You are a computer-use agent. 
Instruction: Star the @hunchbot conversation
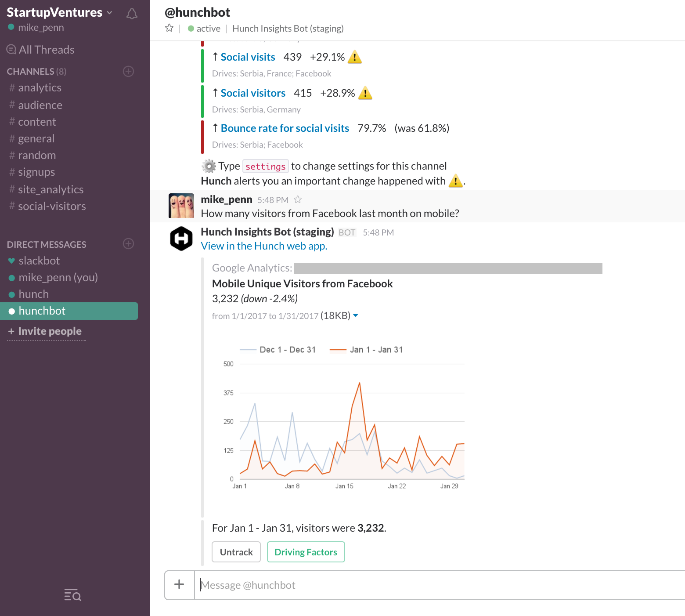point(169,29)
